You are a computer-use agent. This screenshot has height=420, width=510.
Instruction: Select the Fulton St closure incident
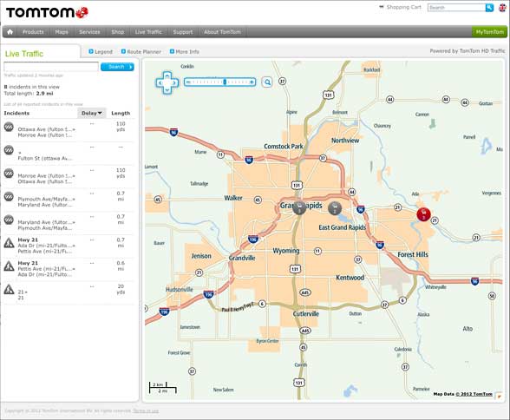click(69, 154)
